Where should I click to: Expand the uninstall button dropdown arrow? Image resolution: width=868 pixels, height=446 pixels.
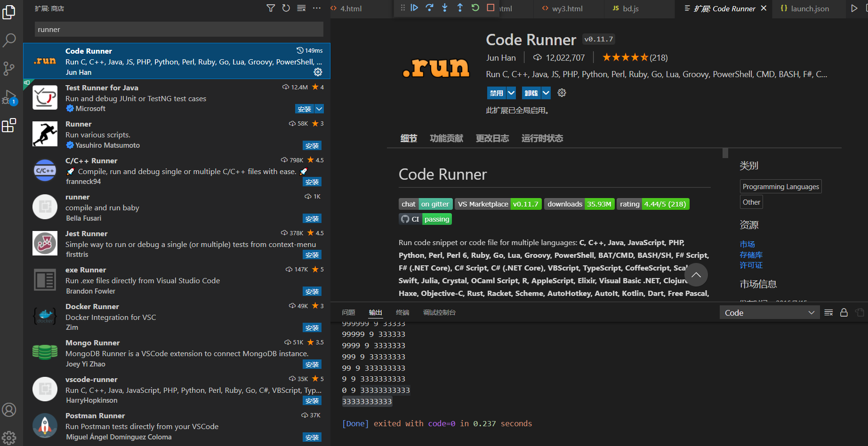pos(546,93)
